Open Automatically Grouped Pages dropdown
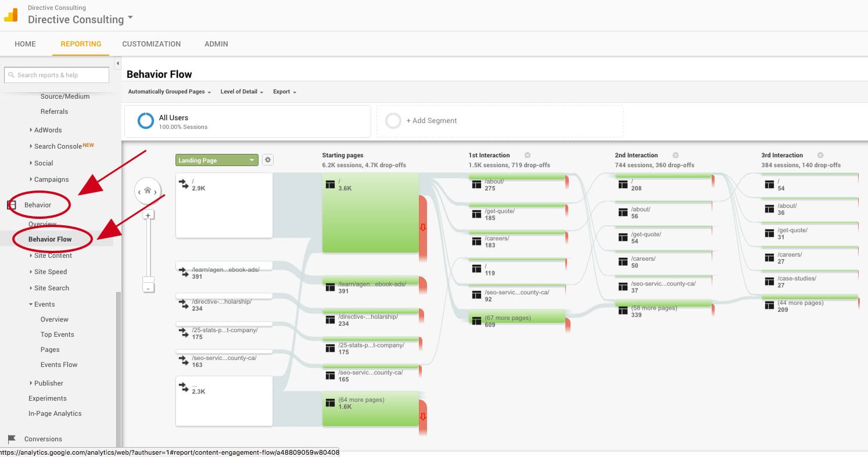Screen dimensions: 868x457 point(169,92)
